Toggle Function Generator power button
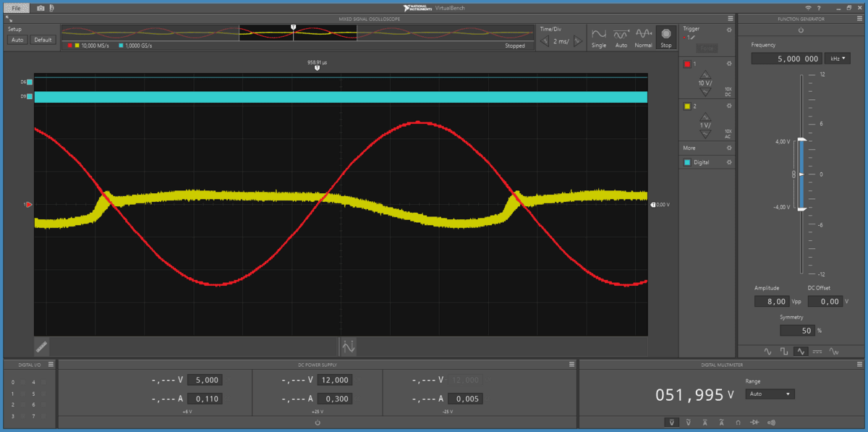This screenshot has height=432, width=868. (x=801, y=30)
